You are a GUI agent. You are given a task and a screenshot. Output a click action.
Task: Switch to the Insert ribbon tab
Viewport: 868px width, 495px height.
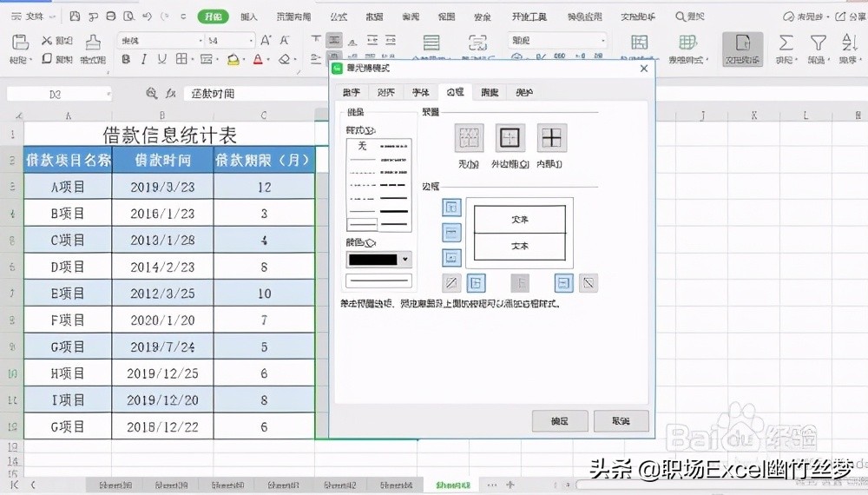point(249,16)
